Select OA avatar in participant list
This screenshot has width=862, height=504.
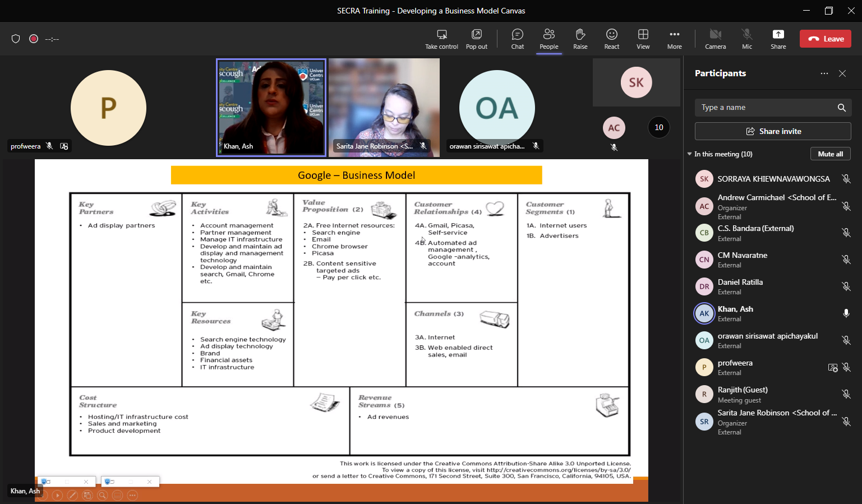click(x=704, y=340)
